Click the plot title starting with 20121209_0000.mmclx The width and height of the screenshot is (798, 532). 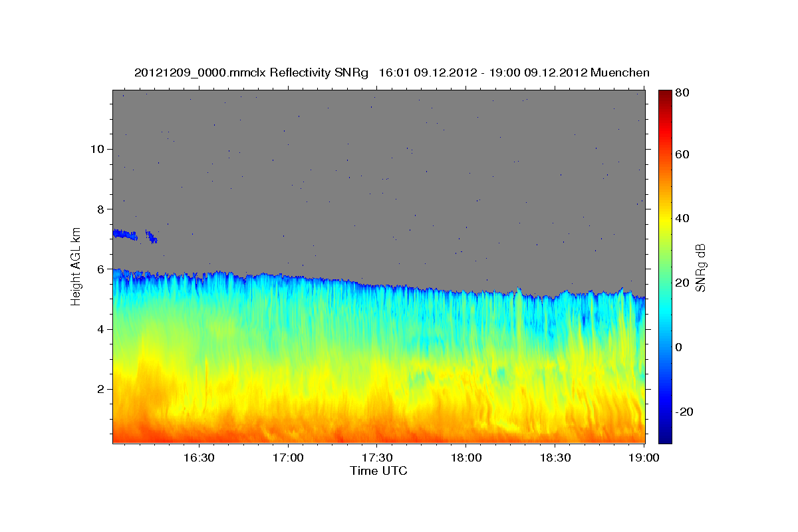[x=392, y=72]
